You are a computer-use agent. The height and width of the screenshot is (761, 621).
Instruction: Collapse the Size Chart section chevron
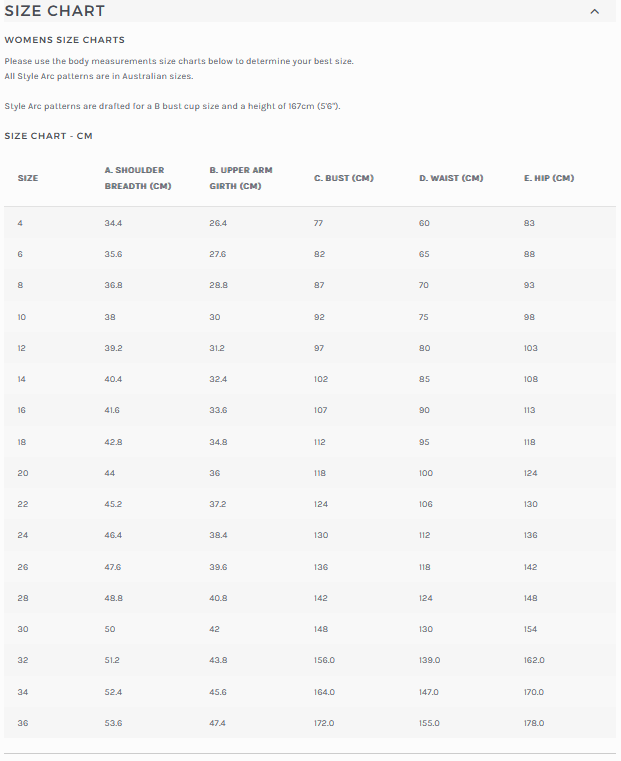point(594,12)
